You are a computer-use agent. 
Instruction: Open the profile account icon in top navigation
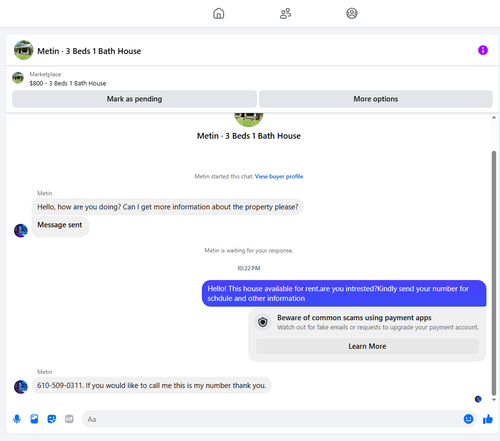tap(352, 13)
